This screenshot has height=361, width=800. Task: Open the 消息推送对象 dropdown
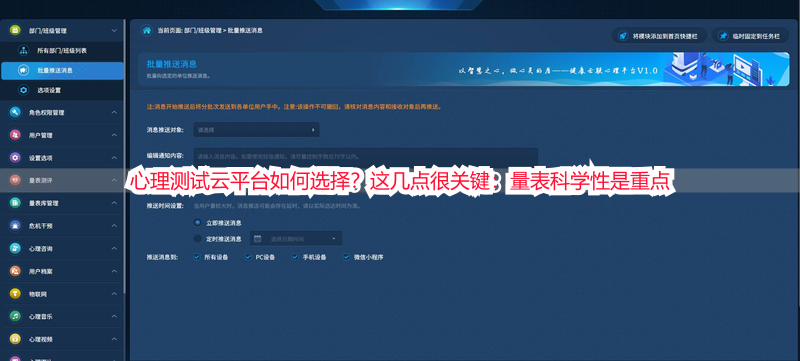tap(256, 130)
